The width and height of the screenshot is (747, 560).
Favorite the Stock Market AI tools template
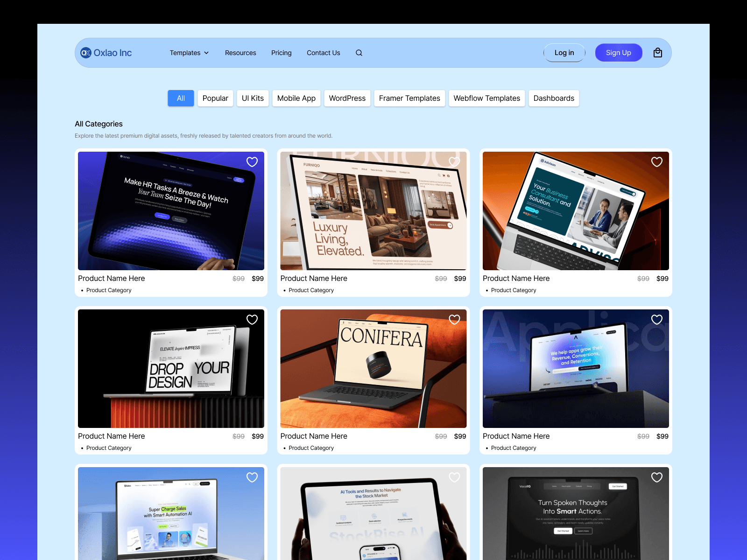(x=454, y=477)
